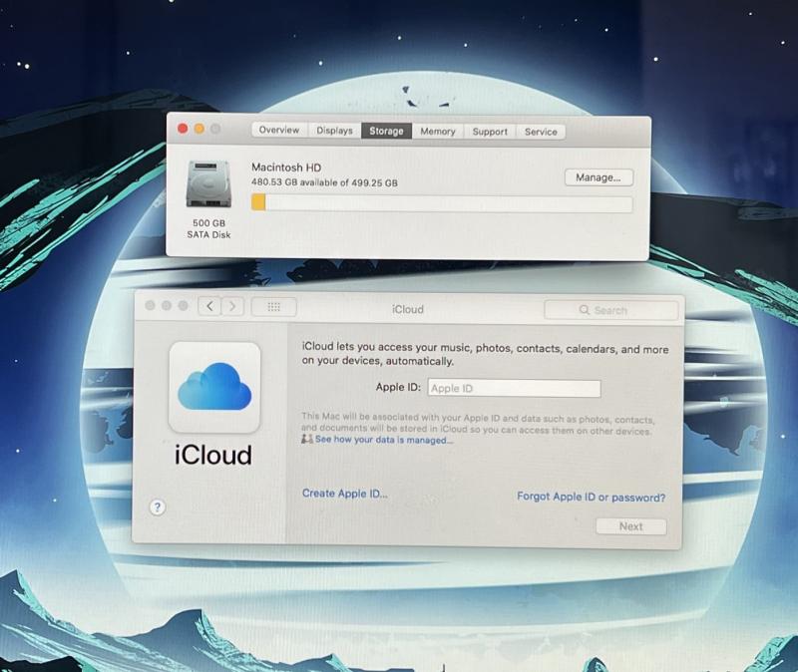Click the 'Macintosh HD' volume name

click(286, 167)
